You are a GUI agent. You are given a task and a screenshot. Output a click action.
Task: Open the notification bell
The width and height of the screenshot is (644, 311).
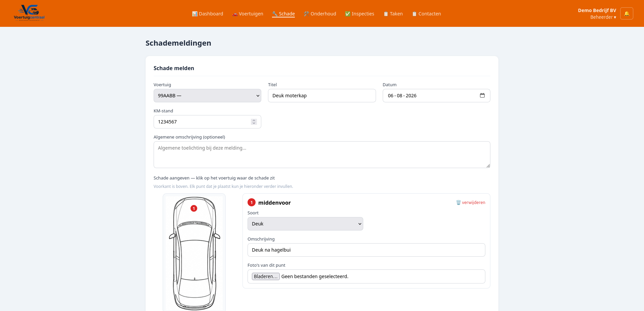tap(627, 13)
